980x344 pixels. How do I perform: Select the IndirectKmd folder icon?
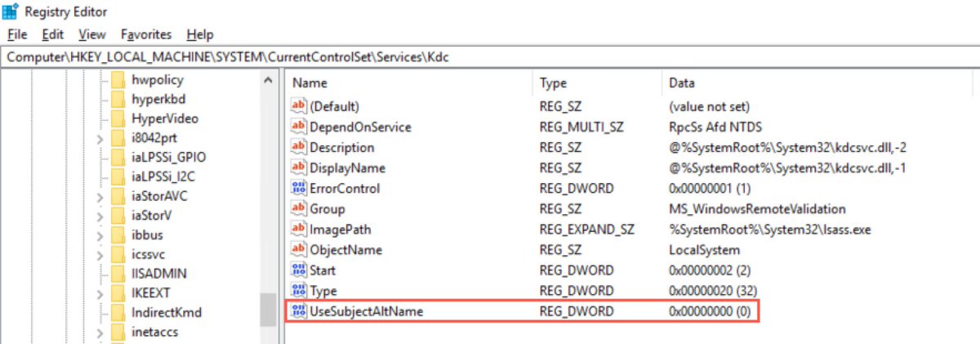point(118,313)
